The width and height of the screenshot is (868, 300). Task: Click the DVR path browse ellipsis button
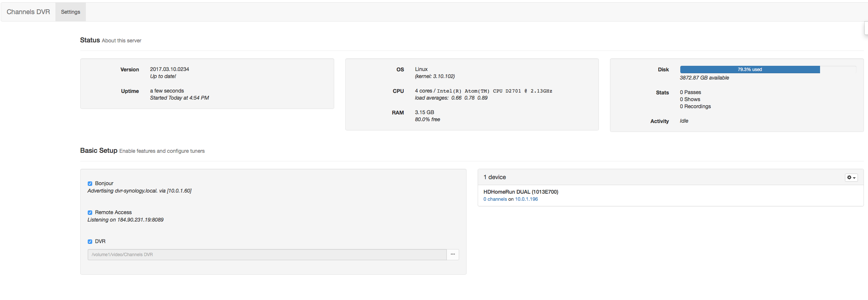452,255
